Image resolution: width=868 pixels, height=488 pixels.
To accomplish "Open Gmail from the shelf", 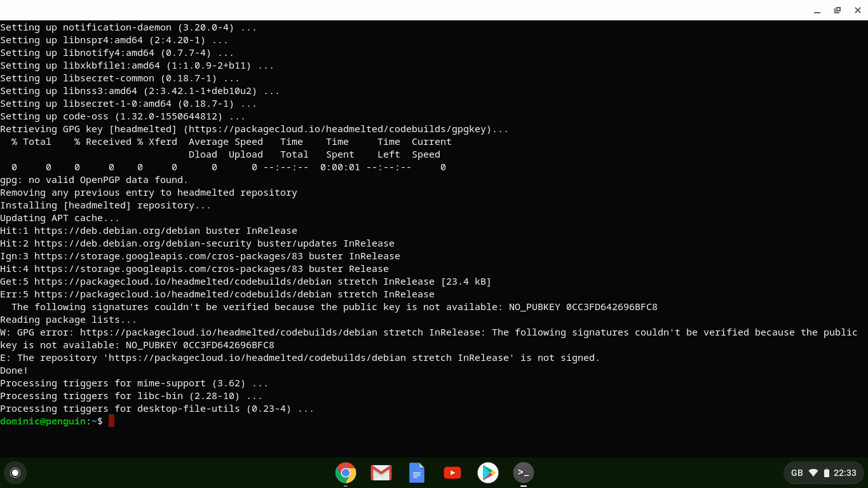I will [381, 473].
